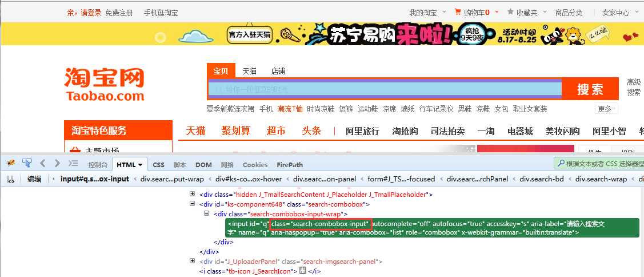The image size is (644, 277).
Task: Click the 行车记录仪 hot search link
Action: click(x=436, y=109)
